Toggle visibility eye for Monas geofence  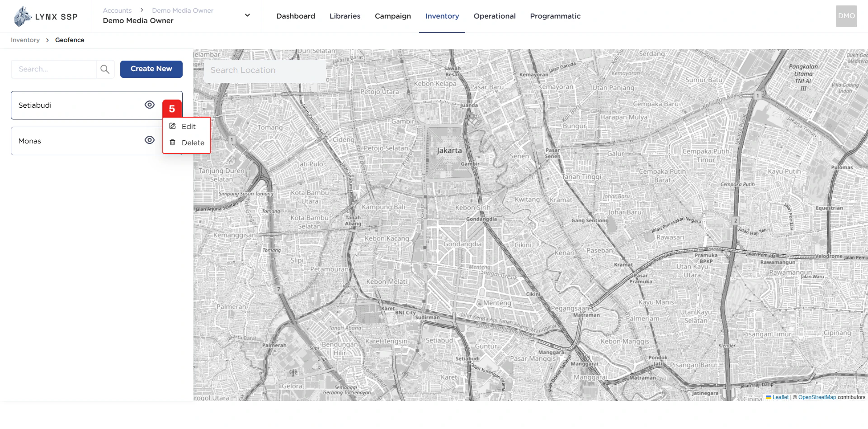150,140
